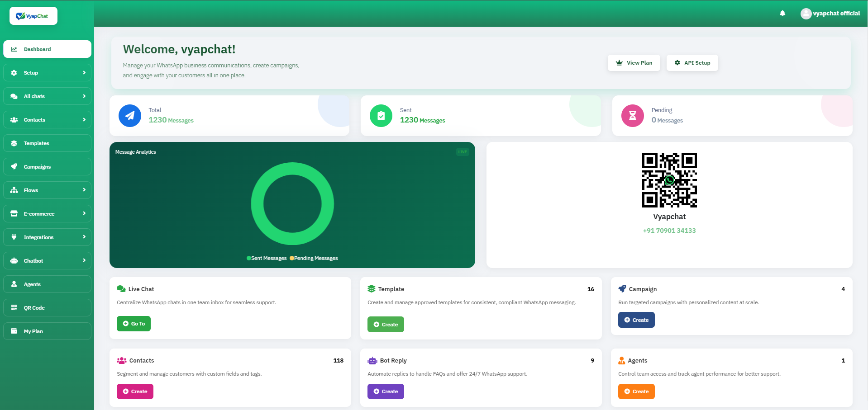Click the Integrations plug icon
The image size is (868, 410).
click(x=14, y=237)
